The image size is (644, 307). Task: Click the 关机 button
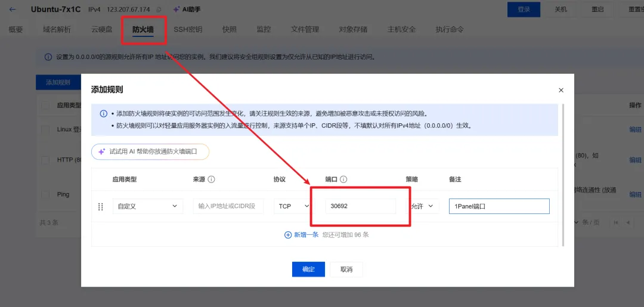(561, 10)
